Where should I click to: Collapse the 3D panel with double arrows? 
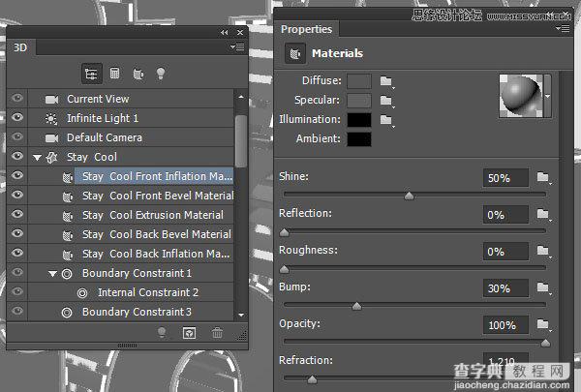(x=225, y=33)
